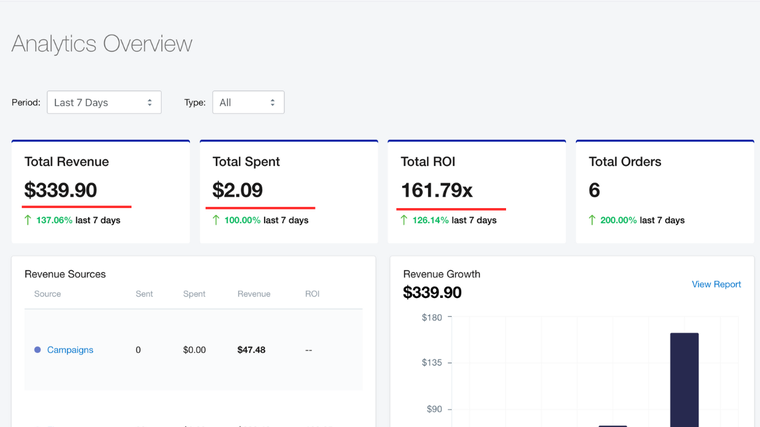Click the Campaigns sent cell 0
Viewport: 760px width, 427px height.
click(x=138, y=350)
